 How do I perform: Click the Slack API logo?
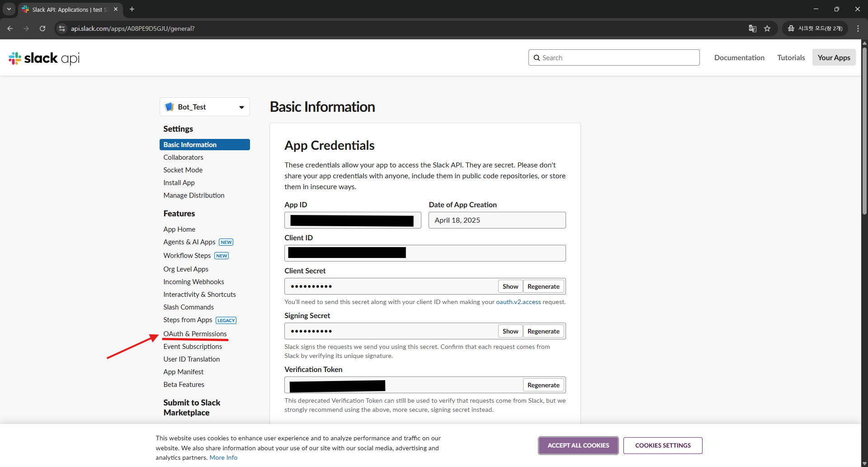pos(44,58)
